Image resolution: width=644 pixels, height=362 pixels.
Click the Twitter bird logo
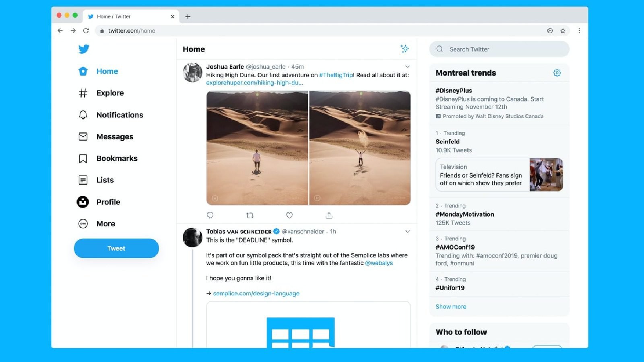pos(84,49)
